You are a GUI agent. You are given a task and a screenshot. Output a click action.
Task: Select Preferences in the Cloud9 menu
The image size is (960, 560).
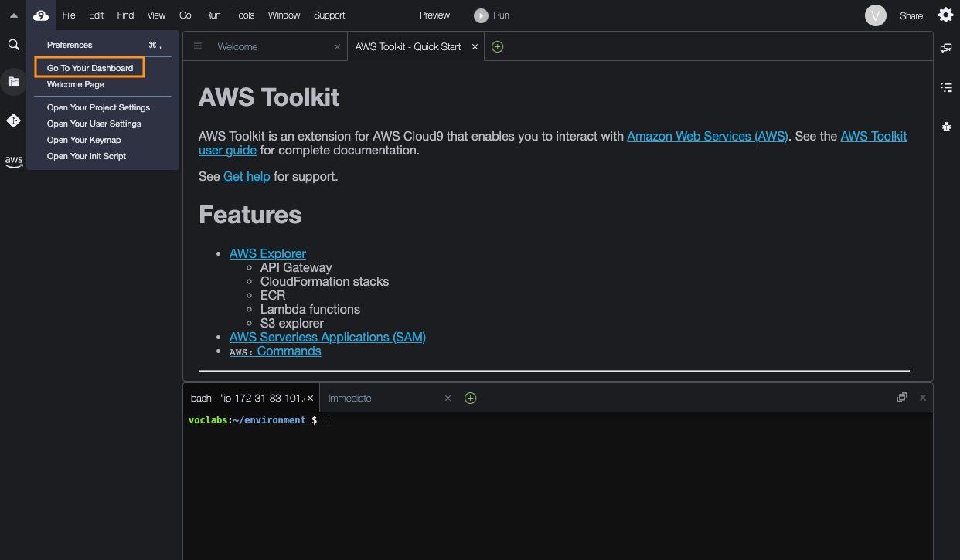click(103, 45)
